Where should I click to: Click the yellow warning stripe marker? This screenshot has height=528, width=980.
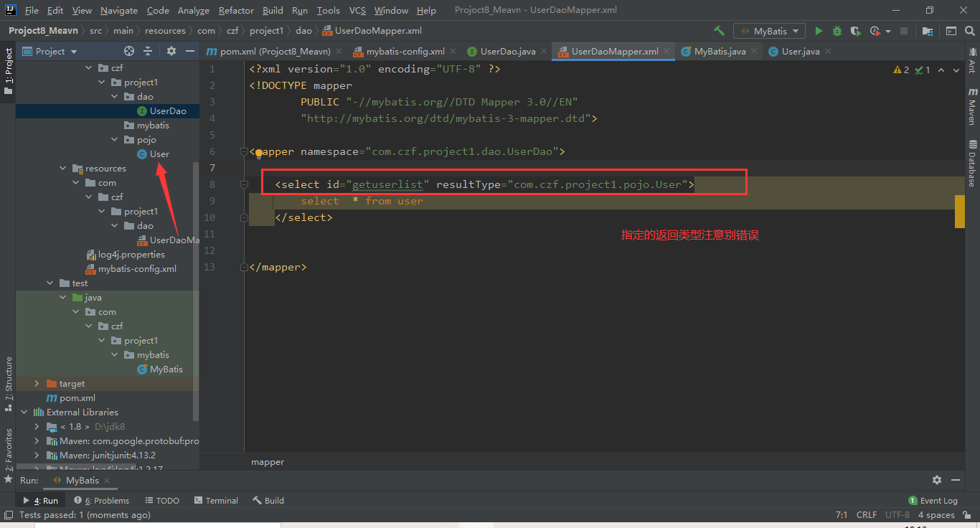(x=960, y=211)
